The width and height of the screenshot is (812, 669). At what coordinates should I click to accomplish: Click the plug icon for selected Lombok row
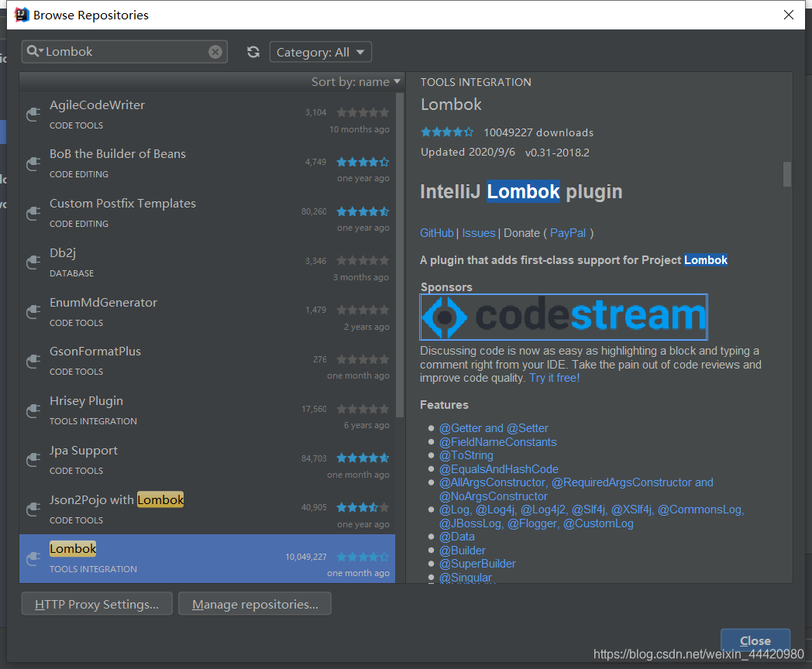pos(33,559)
